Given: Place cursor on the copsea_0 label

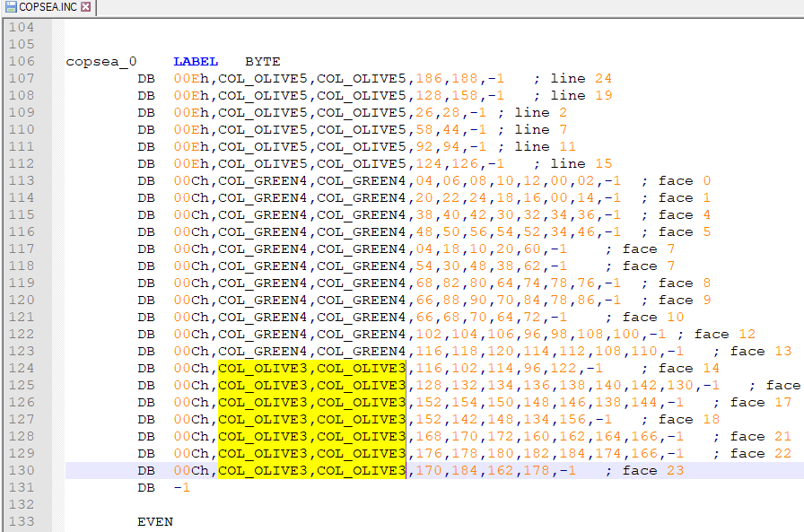Looking at the screenshot, I should pyautogui.click(x=100, y=62).
